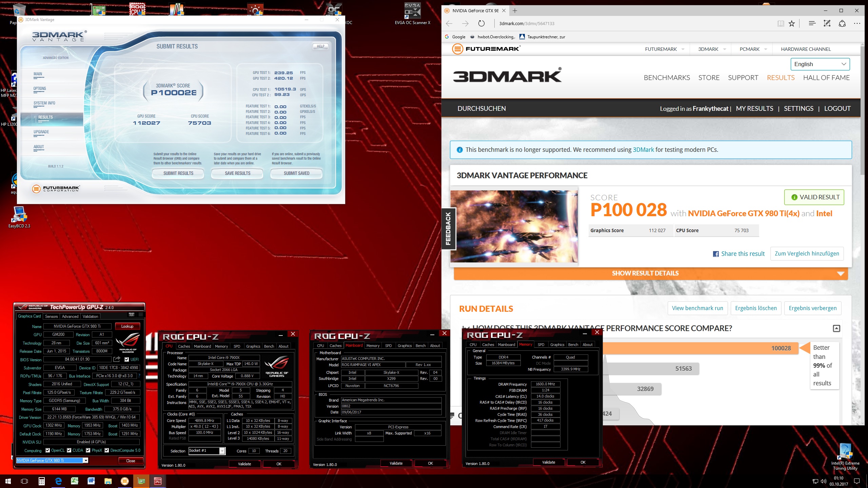Click SAVE RESULTS in 3DMark Vantage

click(237, 174)
